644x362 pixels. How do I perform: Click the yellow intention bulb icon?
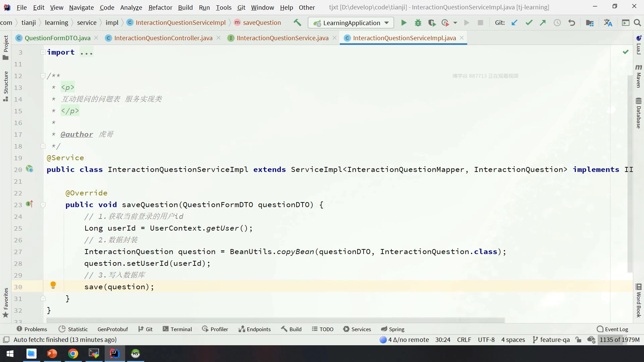[53, 285]
